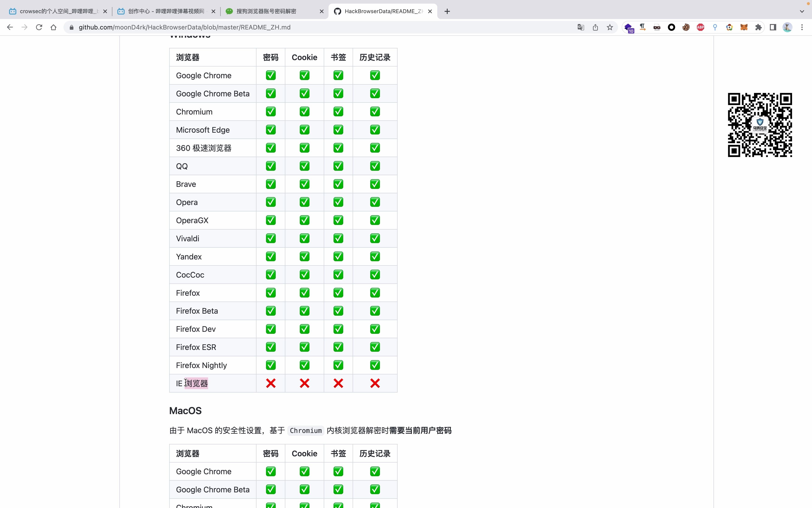Image resolution: width=812 pixels, height=508 pixels.
Task: Click the blue pin extension icon
Action: pos(715,27)
